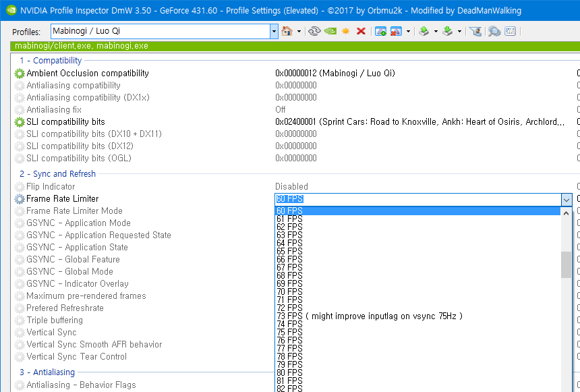Select the Ambient Occlusion compatibility setting row
580x392 pixels.
[87, 74]
